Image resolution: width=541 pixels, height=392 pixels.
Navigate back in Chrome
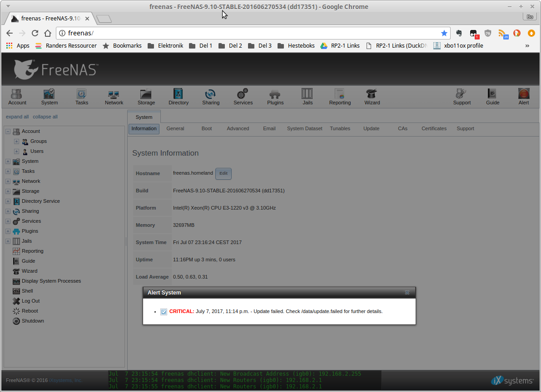pyautogui.click(x=10, y=33)
